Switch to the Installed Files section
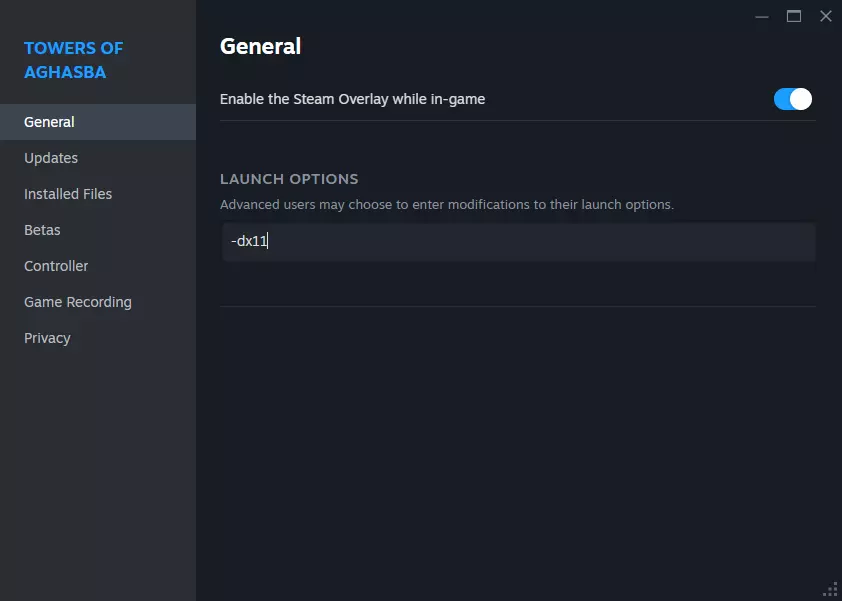 pos(68,194)
